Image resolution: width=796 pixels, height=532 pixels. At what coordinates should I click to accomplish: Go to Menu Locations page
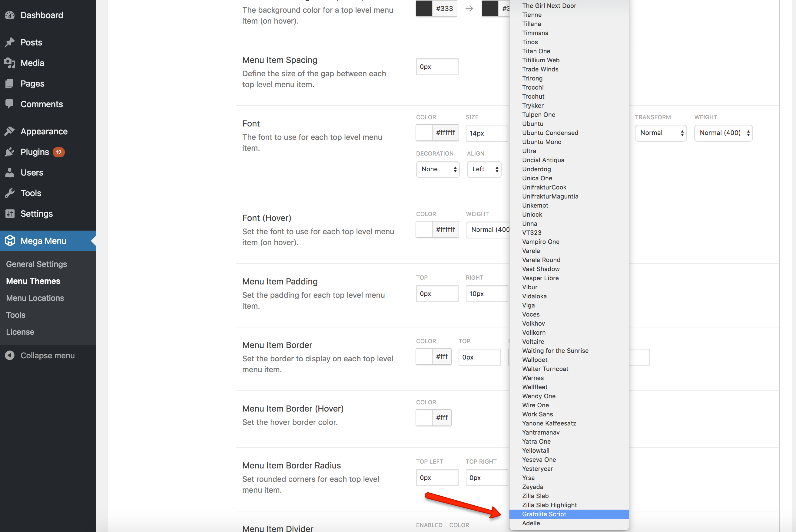[35, 298]
